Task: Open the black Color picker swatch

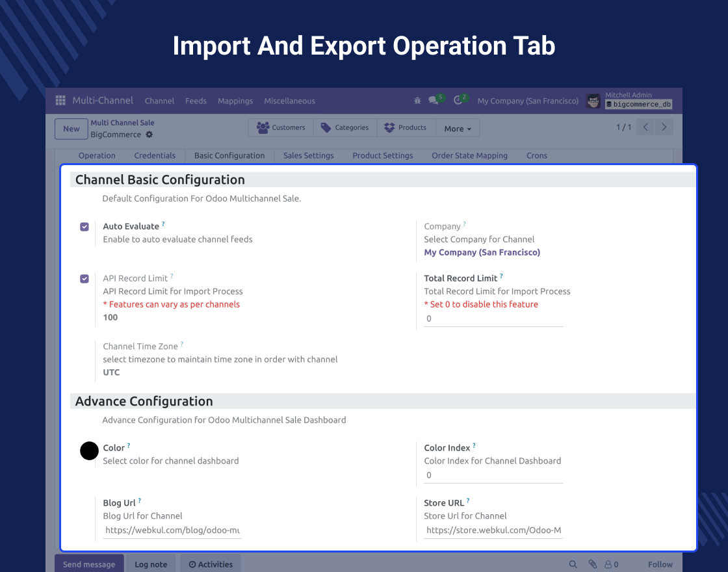Action: point(89,451)
